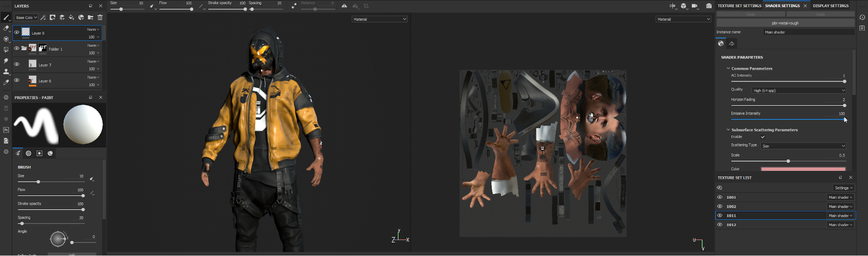Uncheck Subsurface Scattering Enable checkbox
Image resolution: width=868 pixels, height=256 pixels.
tap(763, 137)
